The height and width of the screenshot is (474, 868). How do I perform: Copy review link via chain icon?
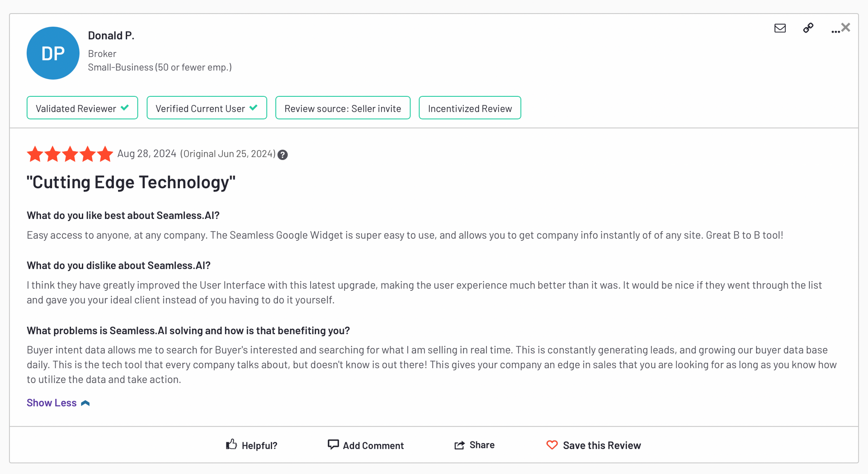[808, 28]
